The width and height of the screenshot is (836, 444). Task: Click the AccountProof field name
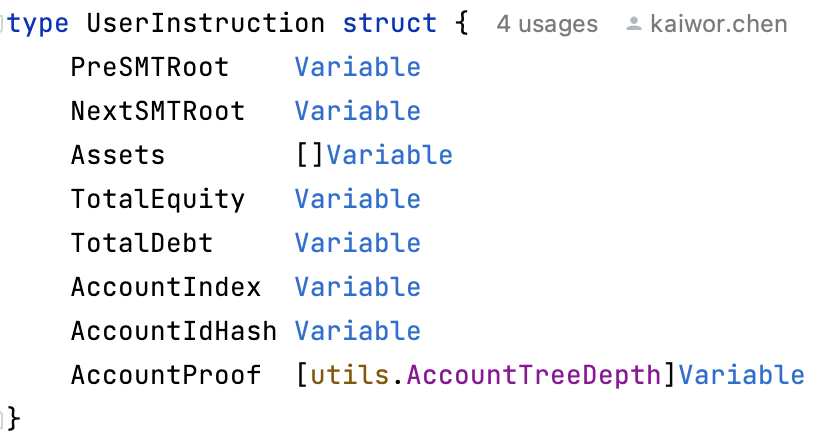(166, 375)
